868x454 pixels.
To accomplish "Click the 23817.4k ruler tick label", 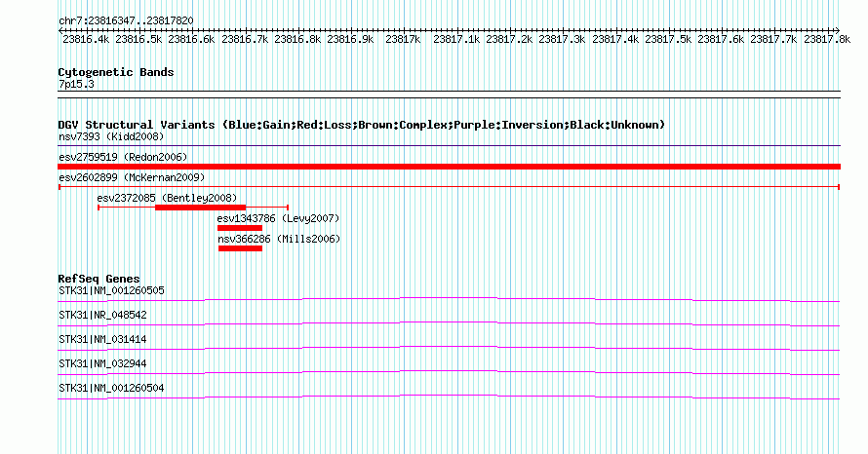I will [x=615, y=39].
